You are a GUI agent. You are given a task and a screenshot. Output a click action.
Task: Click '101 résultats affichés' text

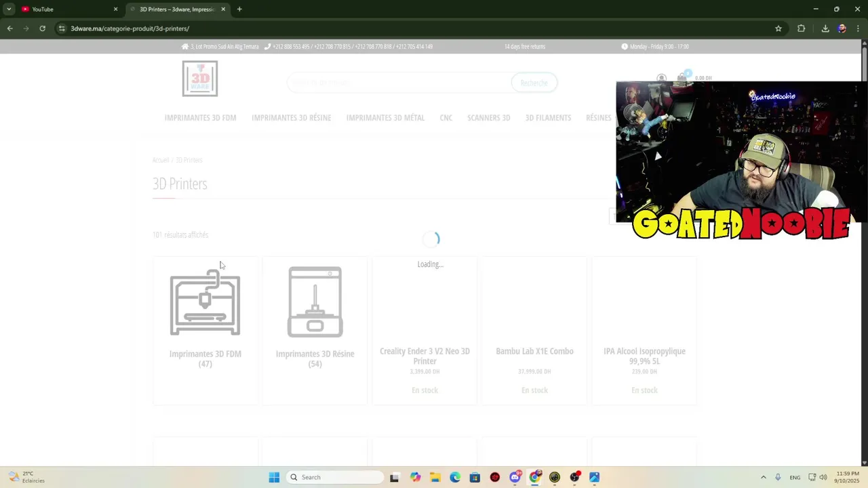point(180,235)
